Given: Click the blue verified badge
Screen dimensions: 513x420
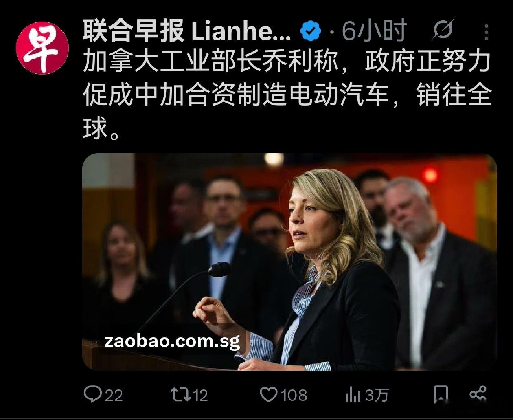Looking at the screenshot, I should [x=311, y=31].
